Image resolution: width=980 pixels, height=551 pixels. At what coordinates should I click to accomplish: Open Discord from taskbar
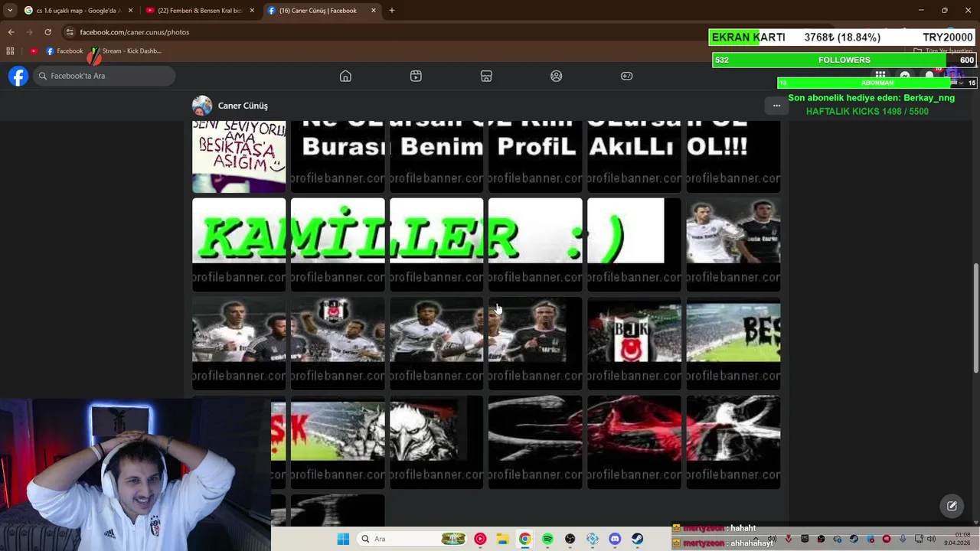pos(615,539)
